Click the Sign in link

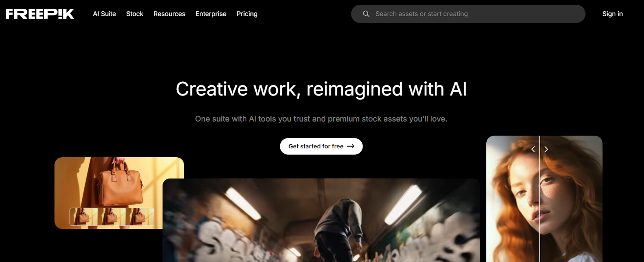[612, 14]
